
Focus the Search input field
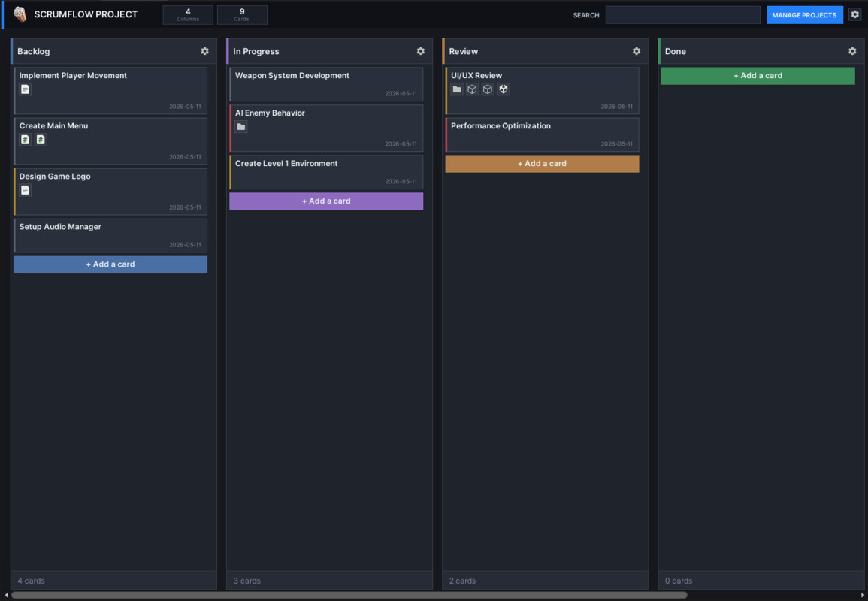pos(682,15)
